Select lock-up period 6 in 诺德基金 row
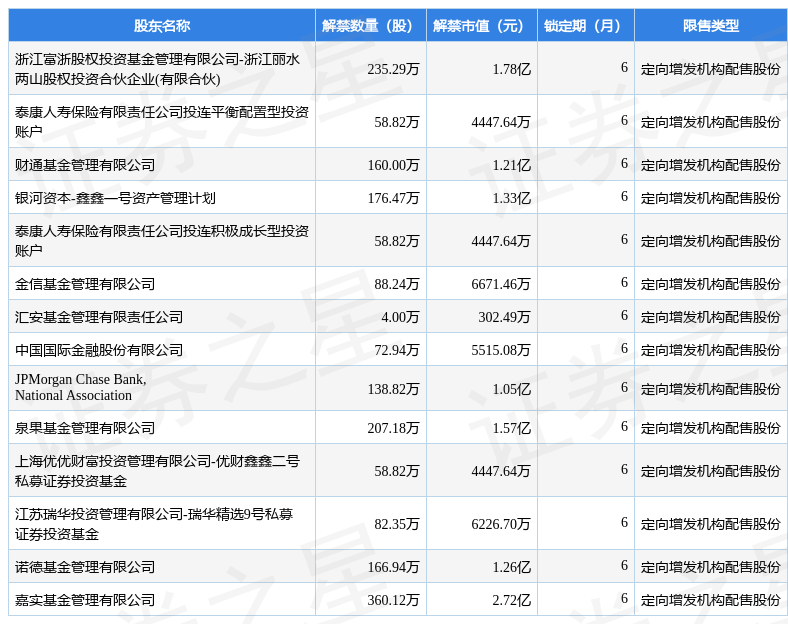Image resolution: width=788 pixels, height=624 pixels. [624, 565]
